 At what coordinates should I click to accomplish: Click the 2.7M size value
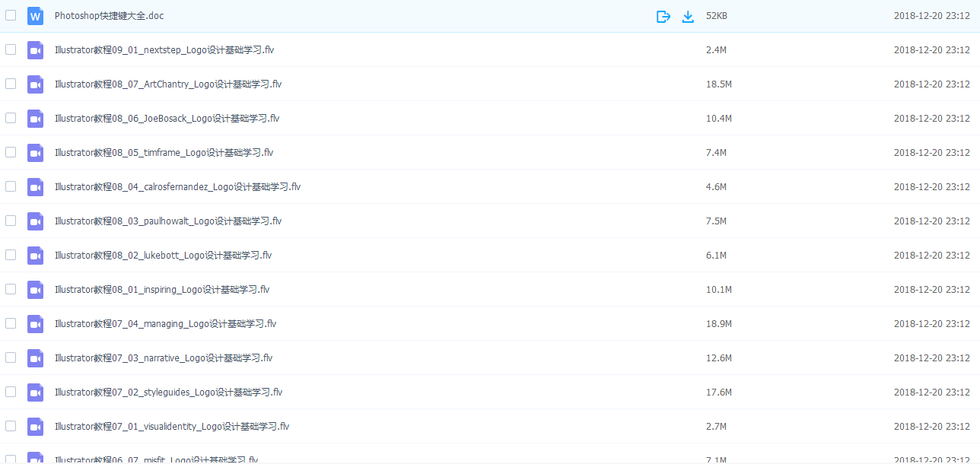click(x=716, y=427)
